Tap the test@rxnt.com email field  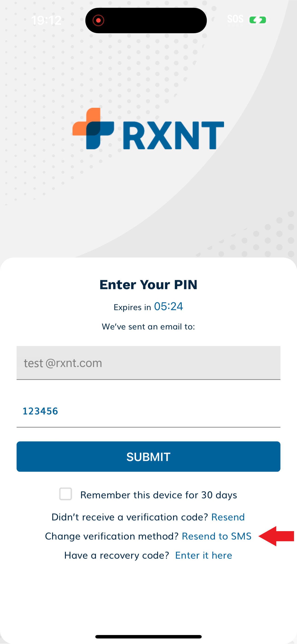[148, 363]
